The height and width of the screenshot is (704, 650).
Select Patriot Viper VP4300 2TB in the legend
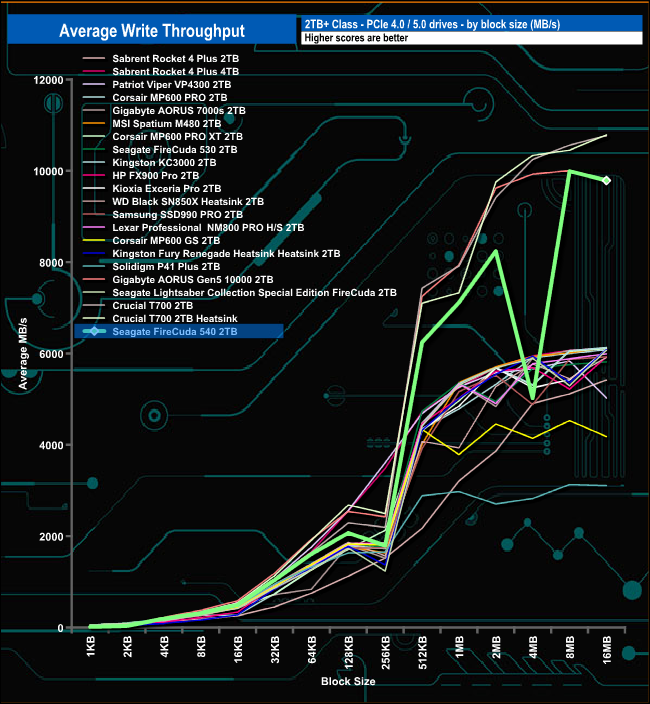tap(171, 84)
